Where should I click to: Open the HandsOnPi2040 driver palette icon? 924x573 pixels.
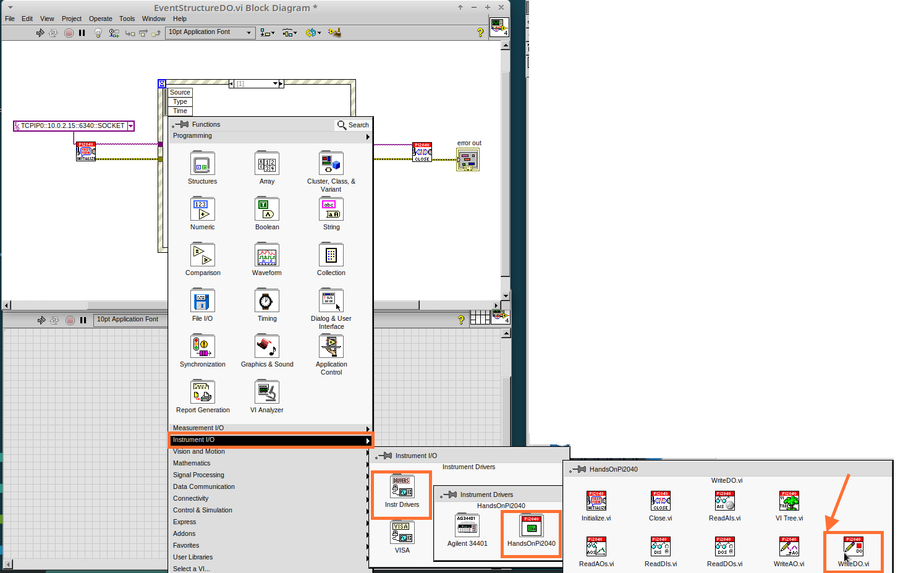point(532,526)
